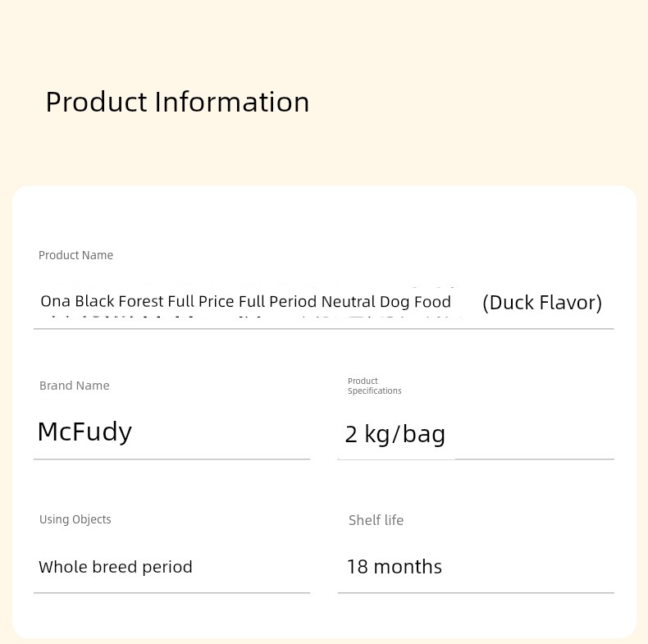
Task: Select the "McFudy" brand value
Action: (84, 432)
